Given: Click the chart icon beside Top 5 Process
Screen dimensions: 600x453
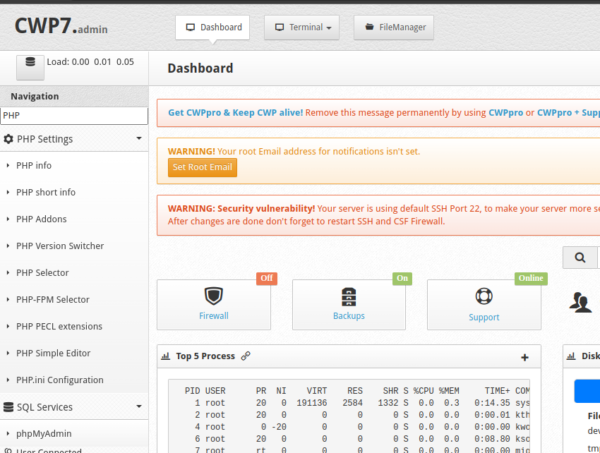Looking at the screenshot, I should [x=165, y=356].
